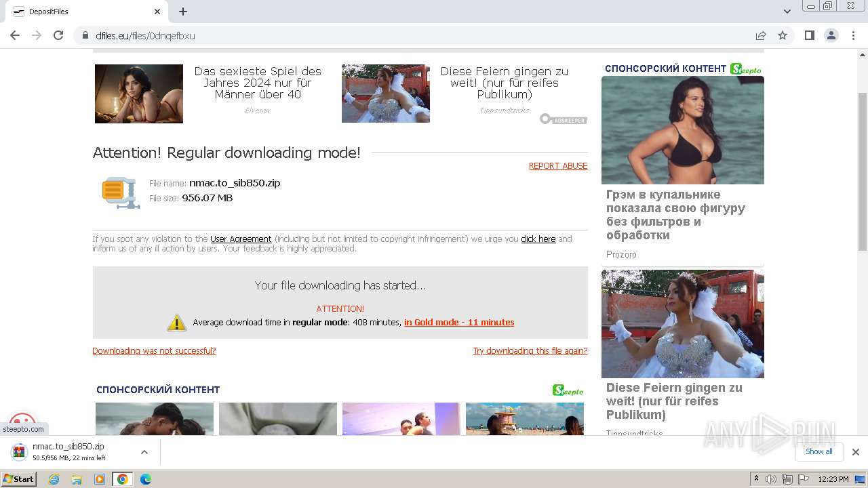
Task: Click 'Try downloading this file again?'
Action: pos(530,351)
